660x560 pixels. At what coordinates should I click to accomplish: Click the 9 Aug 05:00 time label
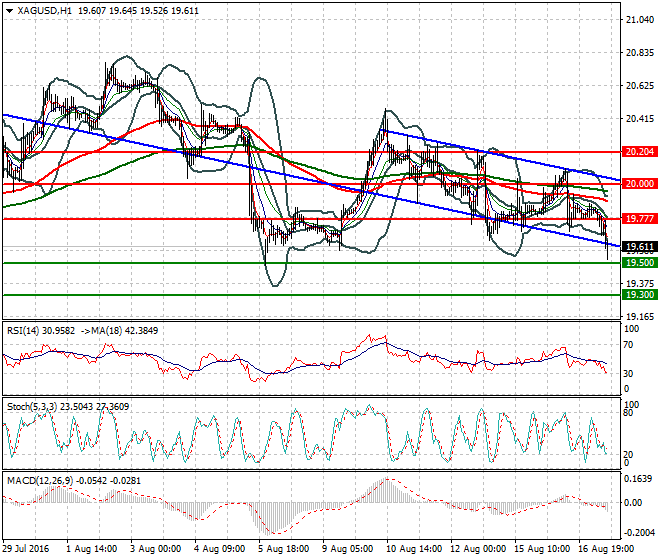pyautogui.click(x=347, y=549)
